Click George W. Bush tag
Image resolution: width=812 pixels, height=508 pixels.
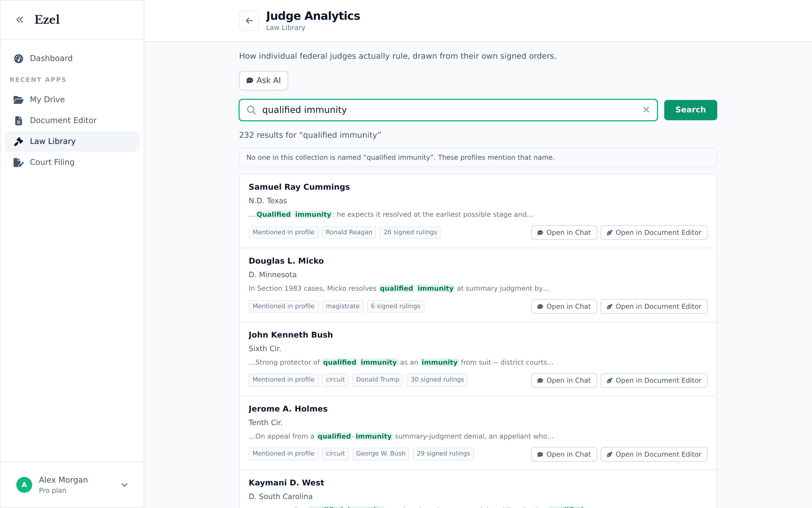coord(381,454)
